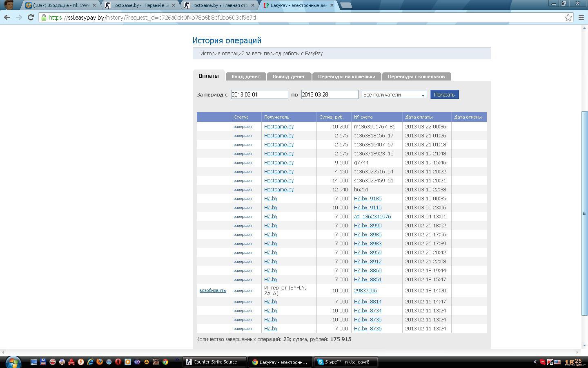Click total sum 175 915 text

pos(341,339)
